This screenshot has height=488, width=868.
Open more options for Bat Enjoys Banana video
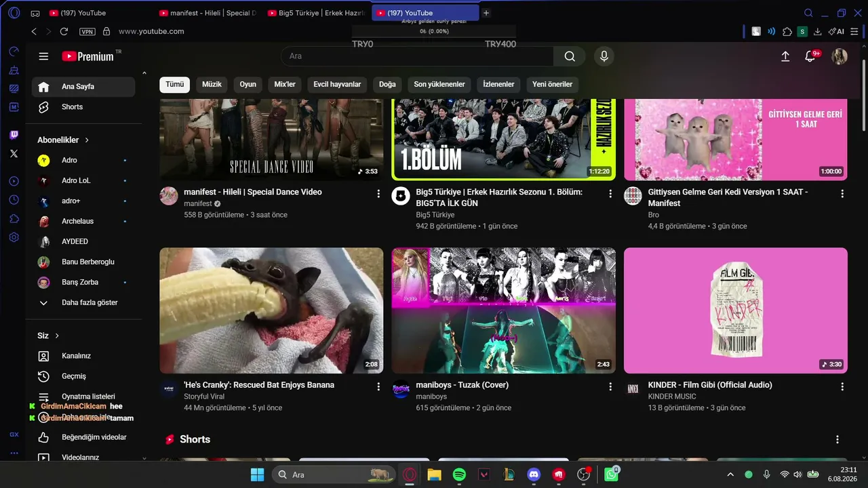(x=378, y=386)
